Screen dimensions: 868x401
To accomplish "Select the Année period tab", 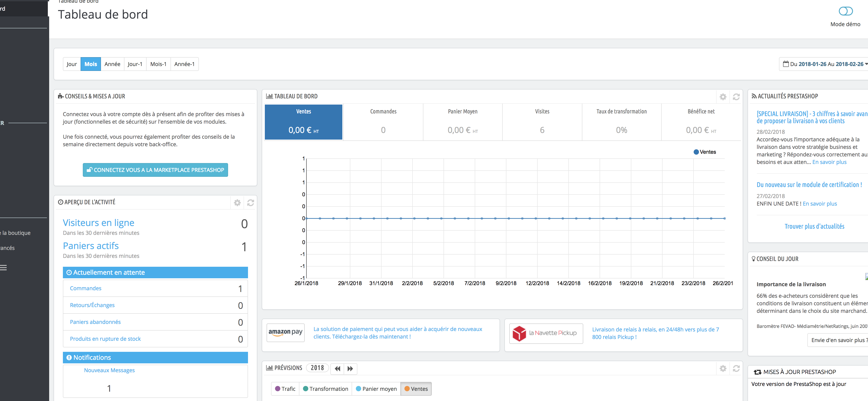I will point(112,64).
